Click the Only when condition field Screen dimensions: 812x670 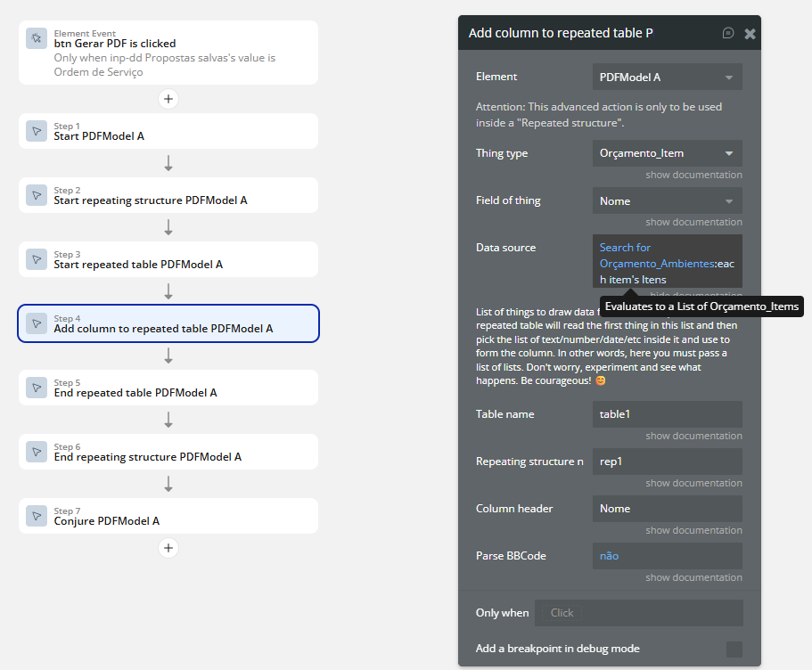[x=638, y=613]
